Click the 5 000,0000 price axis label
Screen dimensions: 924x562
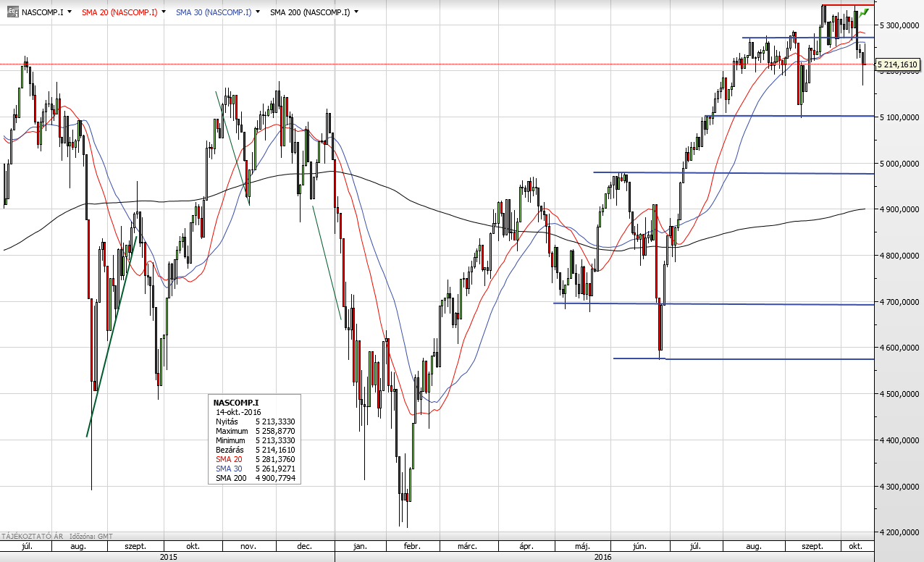point(899,164)
